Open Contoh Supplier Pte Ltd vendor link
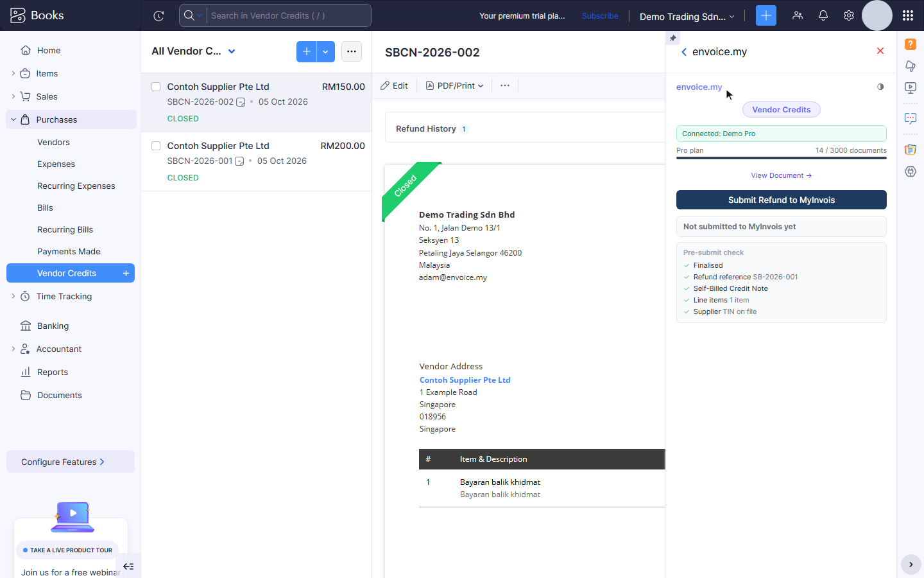 (x=465, y=380)
